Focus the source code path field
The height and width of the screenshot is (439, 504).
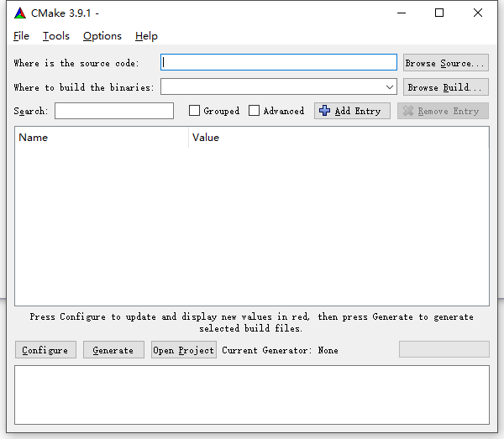[x=279, y=62]
